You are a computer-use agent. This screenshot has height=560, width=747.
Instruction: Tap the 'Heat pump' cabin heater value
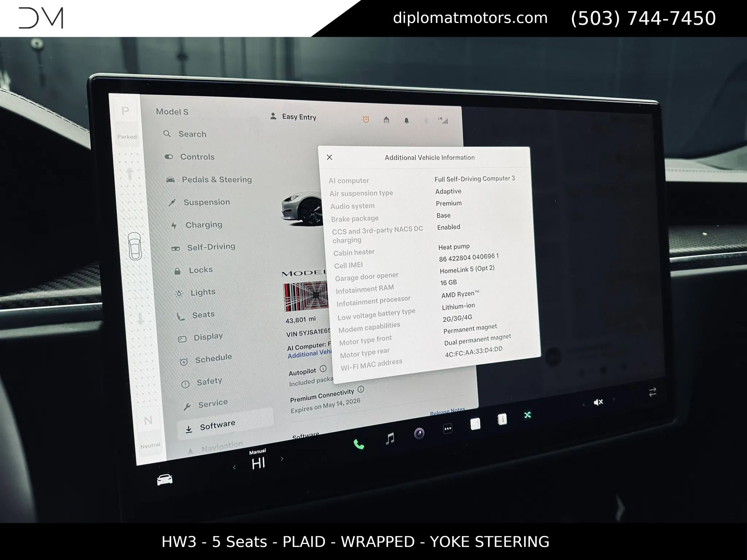pos(454,247)
